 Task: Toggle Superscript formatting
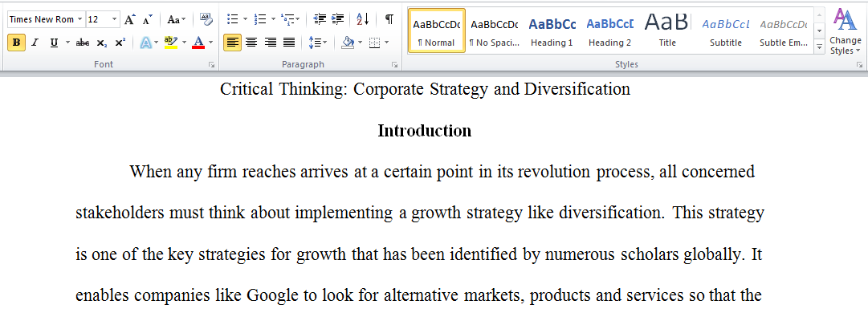pyautogui.click(x=120, y=43)
